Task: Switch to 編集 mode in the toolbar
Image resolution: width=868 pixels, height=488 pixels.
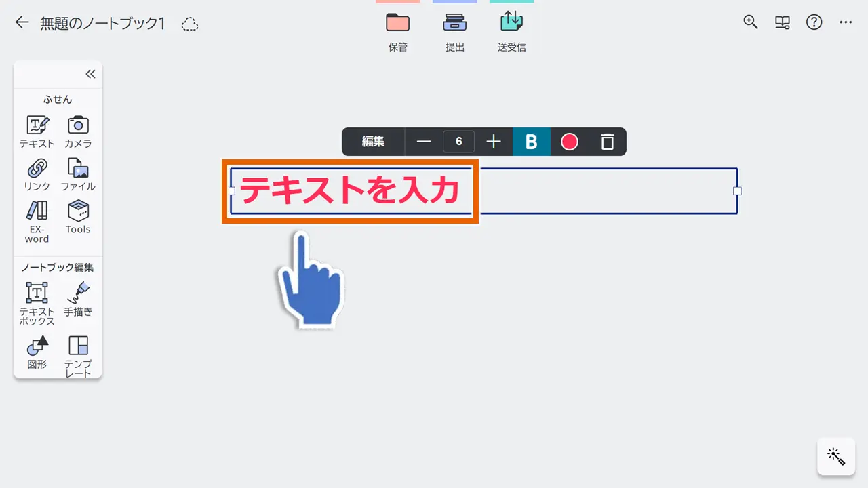Action: click(372, 142)
